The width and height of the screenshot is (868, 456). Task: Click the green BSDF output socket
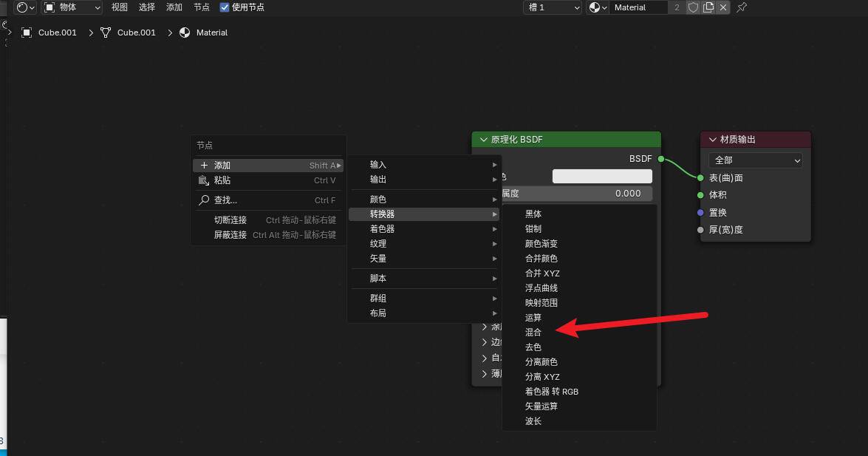pos(661,159)
